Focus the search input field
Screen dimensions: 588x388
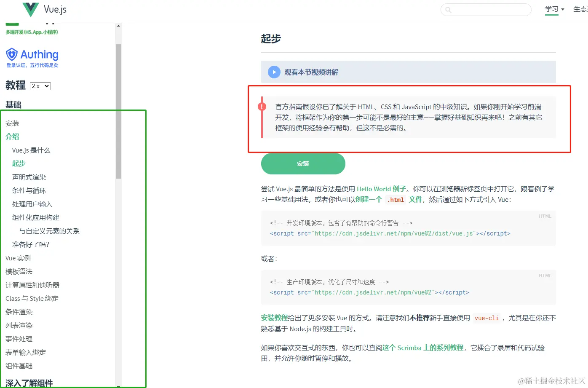(x=486, y=10)
